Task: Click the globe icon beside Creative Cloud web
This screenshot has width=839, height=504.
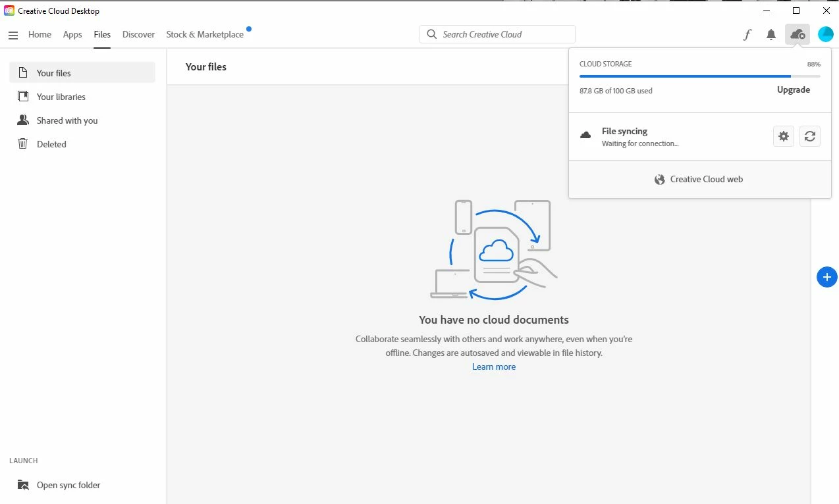Action: point(659,180)
